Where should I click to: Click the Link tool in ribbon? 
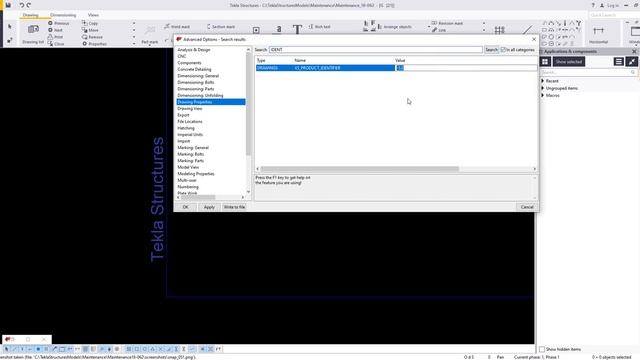[439, 30]
